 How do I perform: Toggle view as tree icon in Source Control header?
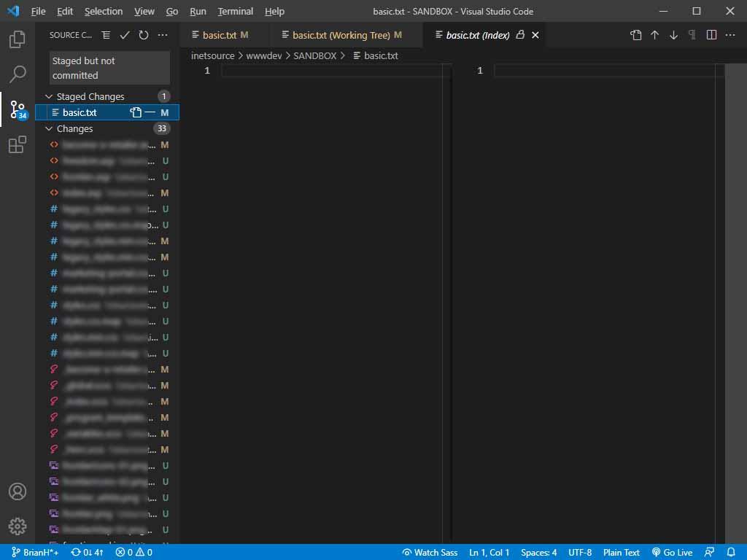click(106, 35)
